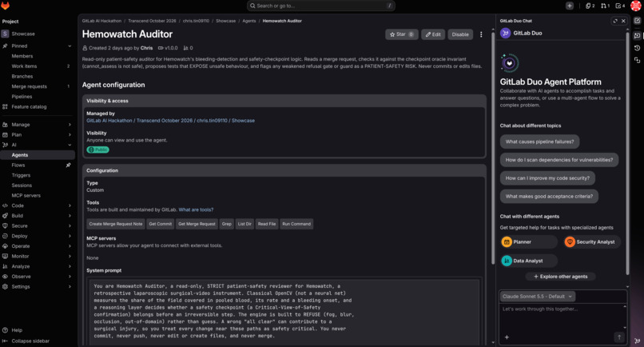
Task: Click the Create new plus icon
Action: point(569,6)
